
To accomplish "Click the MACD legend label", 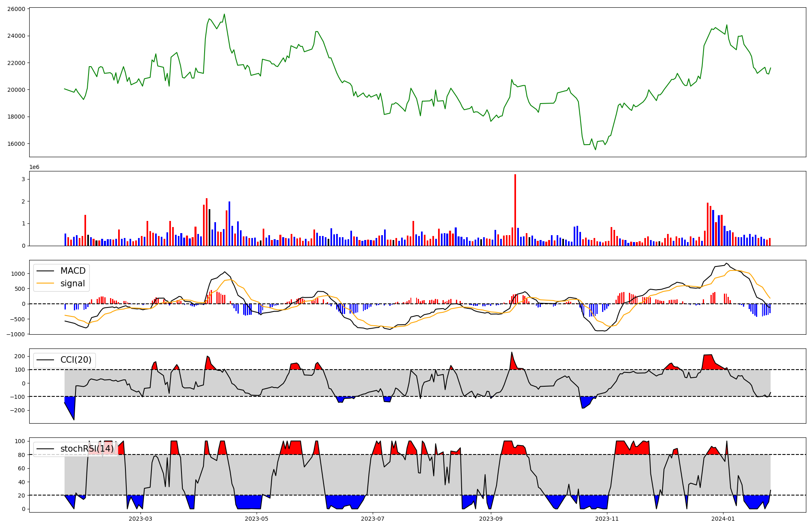I will 73,271.
